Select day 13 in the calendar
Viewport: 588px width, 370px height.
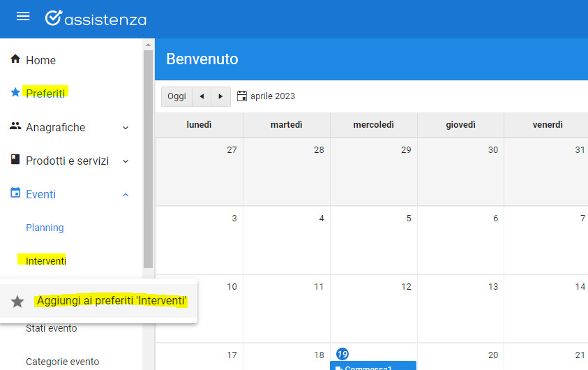coord(492,287)
